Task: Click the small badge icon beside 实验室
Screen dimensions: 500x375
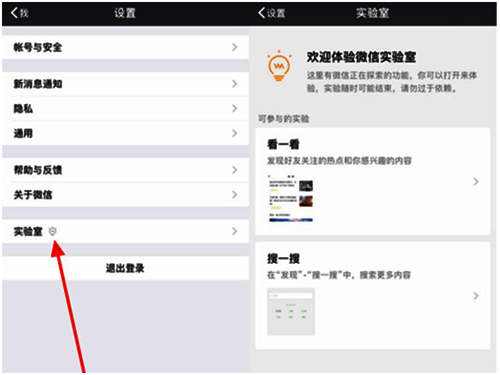Action: pos(53,231)
